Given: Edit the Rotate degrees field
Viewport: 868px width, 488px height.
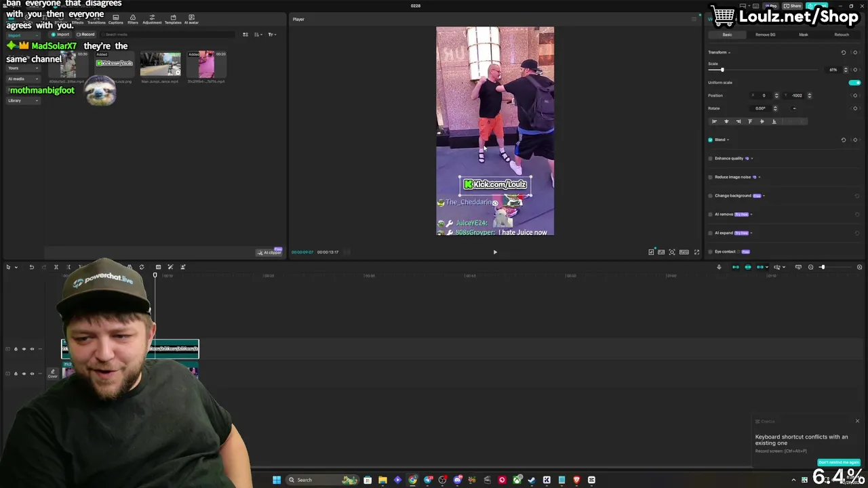Looking at the screenshot, I should pos(762,108).
